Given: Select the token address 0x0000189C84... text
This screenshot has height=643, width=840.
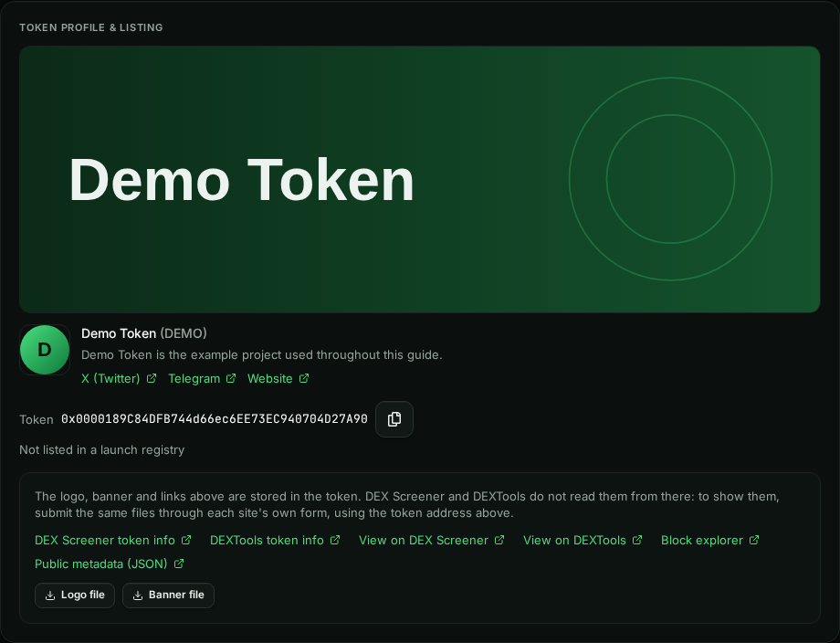Looking at the screenshot, I should pos(215,419).
